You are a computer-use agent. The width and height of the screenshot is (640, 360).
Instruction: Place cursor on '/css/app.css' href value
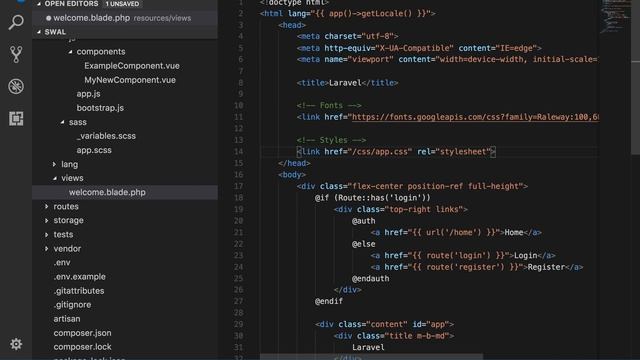coord(380,152)
